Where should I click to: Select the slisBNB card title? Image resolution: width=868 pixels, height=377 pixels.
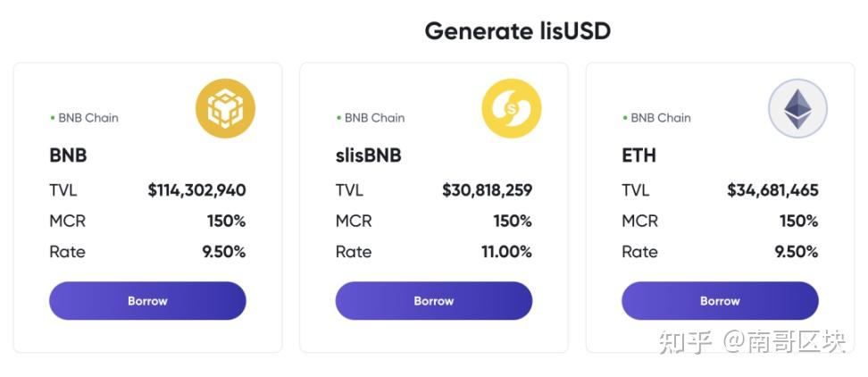[x=368, y=155]
